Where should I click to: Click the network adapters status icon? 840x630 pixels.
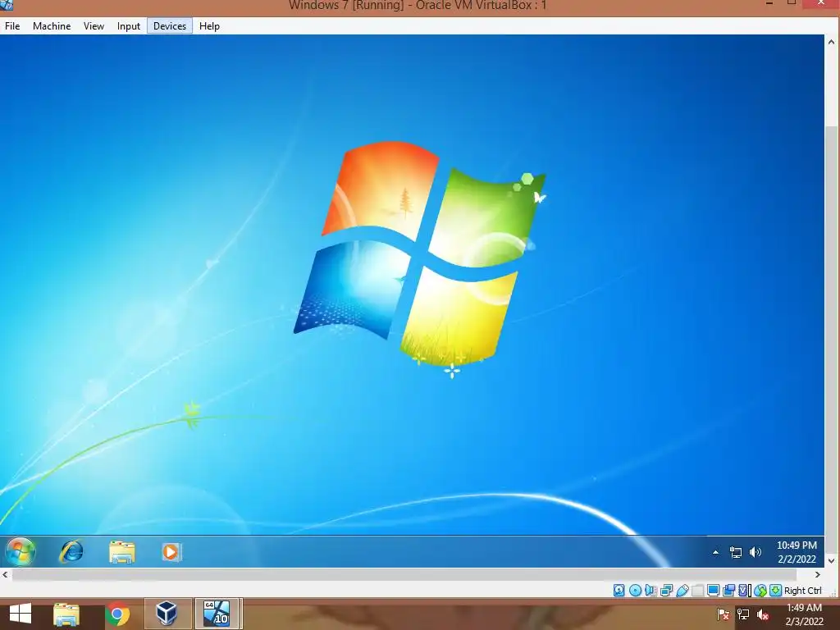tap(666, 591)
